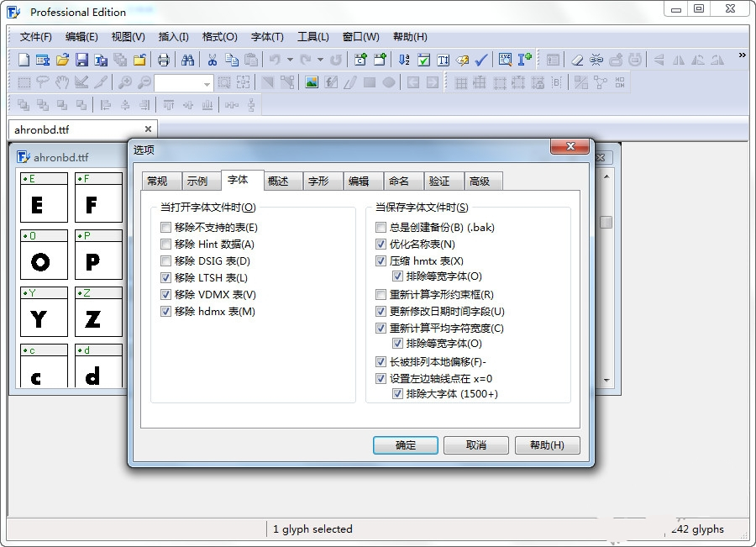The width and height of the screenshot is (756, 547).
Task: Confirm settings with the 确定 button
Action: pyautogui.click(x=406, y=445)
